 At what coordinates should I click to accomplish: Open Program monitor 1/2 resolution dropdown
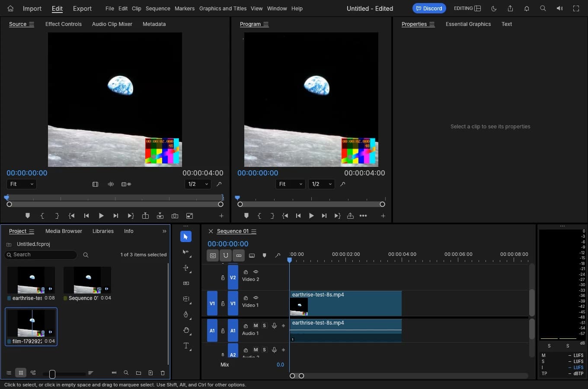click(322, 184)
